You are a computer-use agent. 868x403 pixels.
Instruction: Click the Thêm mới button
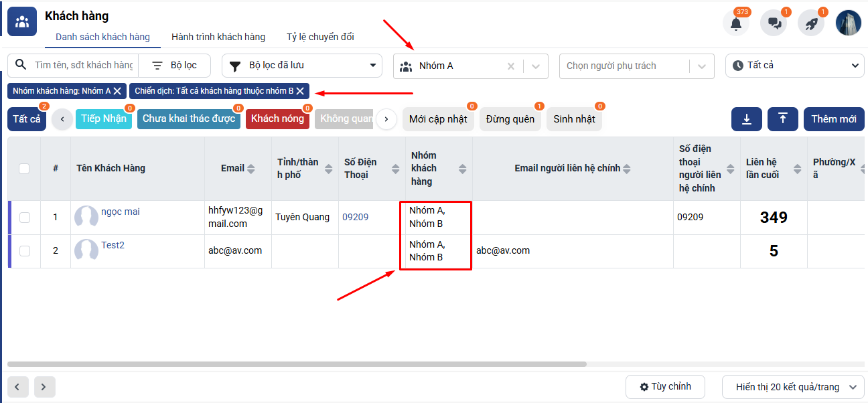(x=833, y=119)
